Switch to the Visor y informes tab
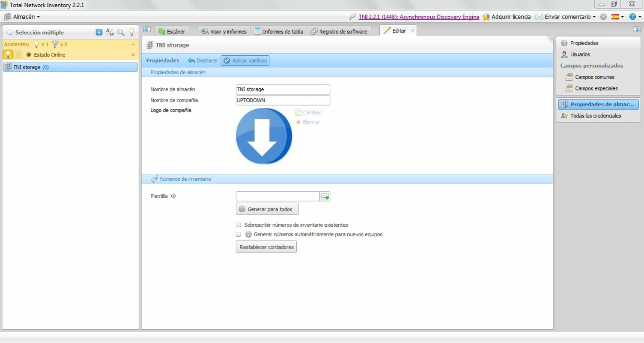The width and height of the screenshot is (644, 343). tap(224, 31)
